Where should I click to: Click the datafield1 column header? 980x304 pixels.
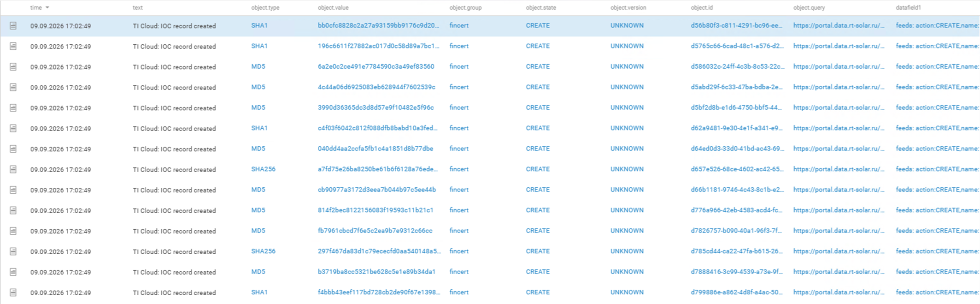click(909, 8)
